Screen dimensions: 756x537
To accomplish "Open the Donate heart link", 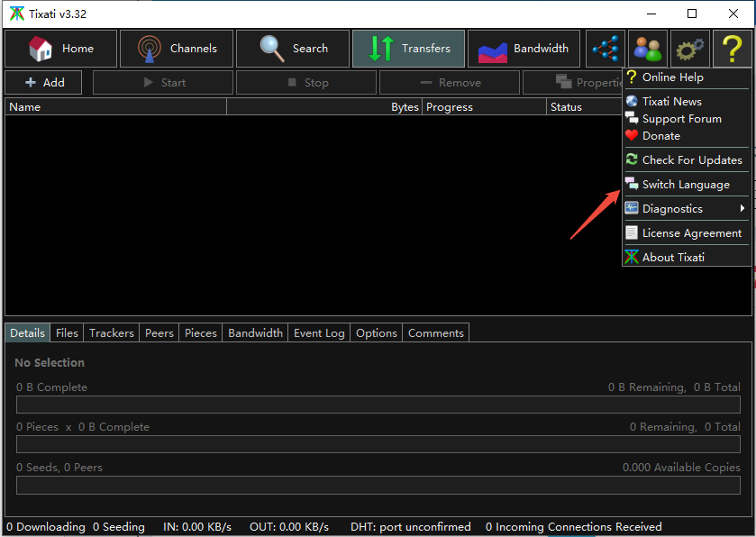I will [x=660, y=136].
